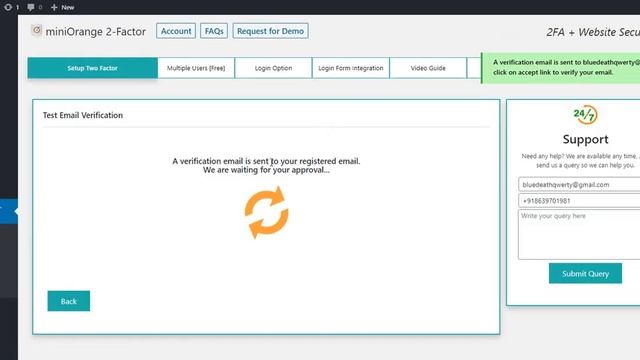Viewport: 640px width, 360px height.
Task: Click the miniOrange logo icon
Action: 37,30
